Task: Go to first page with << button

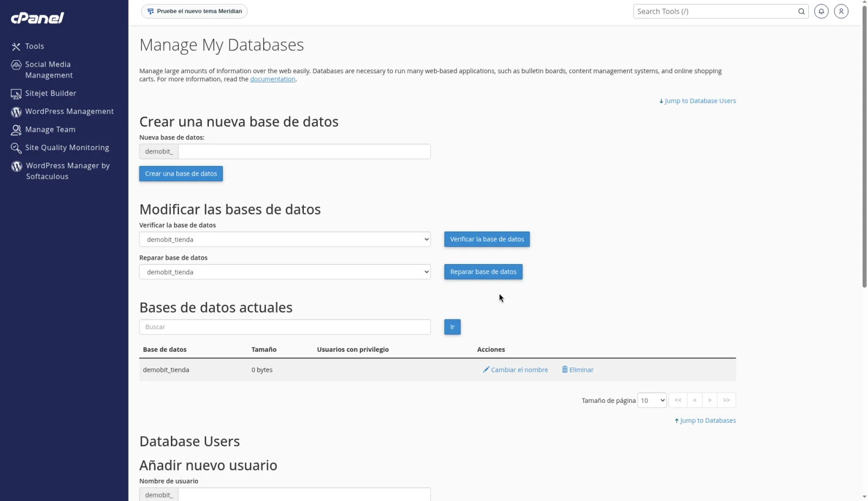Action: click(x=678, y=400)
